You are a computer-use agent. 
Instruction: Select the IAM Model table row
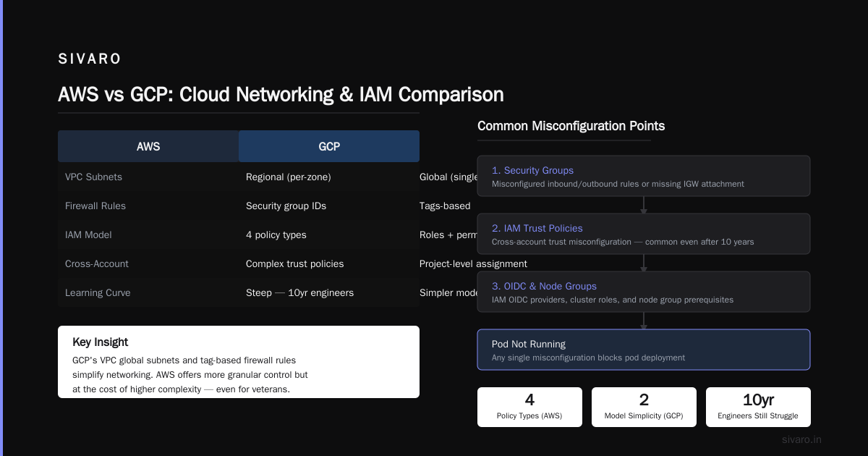coord(239,235)
